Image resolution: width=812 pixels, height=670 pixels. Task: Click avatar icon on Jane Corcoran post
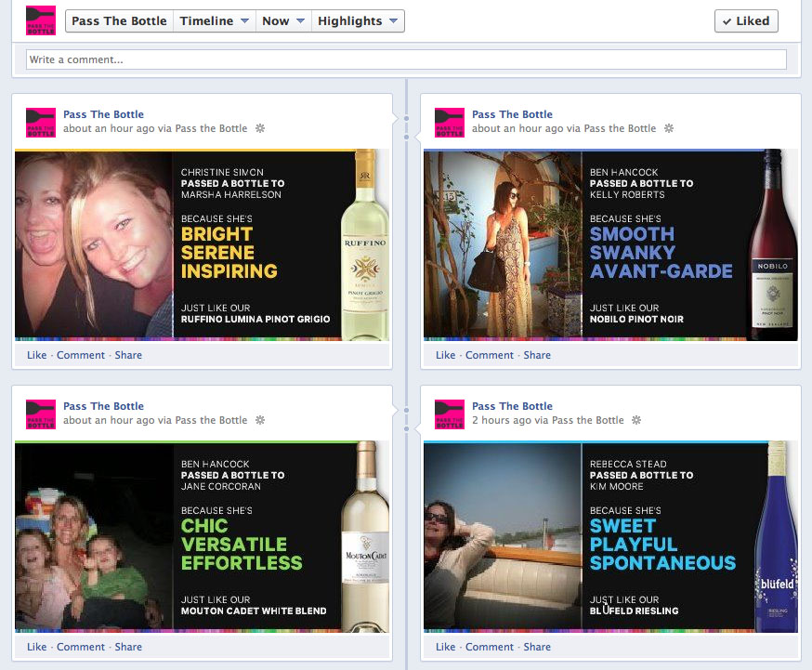click(40, 414)
